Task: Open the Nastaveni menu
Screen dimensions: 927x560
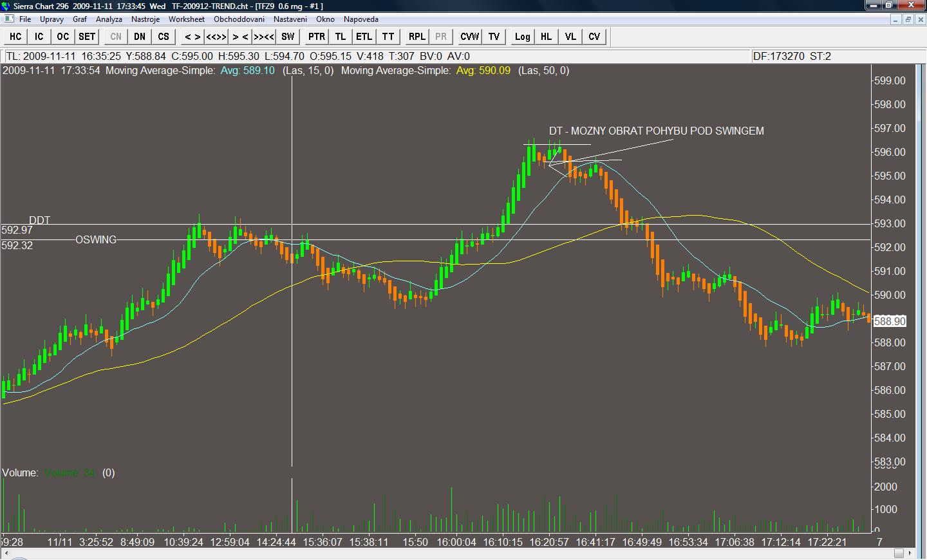Action: pos(290,19)
